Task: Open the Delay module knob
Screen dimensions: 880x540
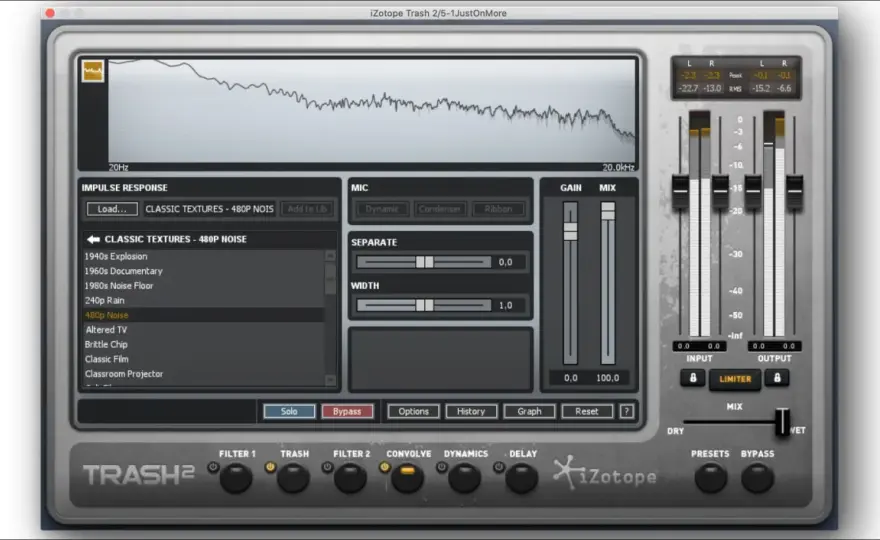Action: 522,478
